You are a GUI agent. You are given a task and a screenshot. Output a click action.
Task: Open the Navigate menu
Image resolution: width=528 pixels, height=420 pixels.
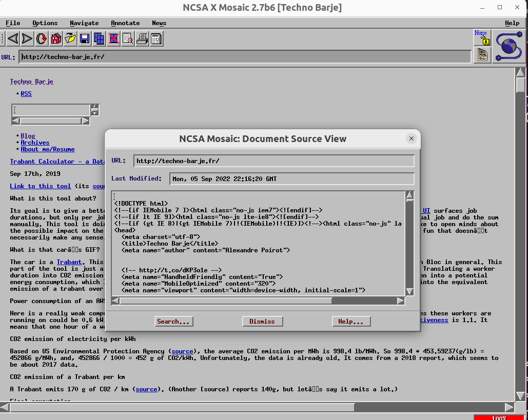84,23
